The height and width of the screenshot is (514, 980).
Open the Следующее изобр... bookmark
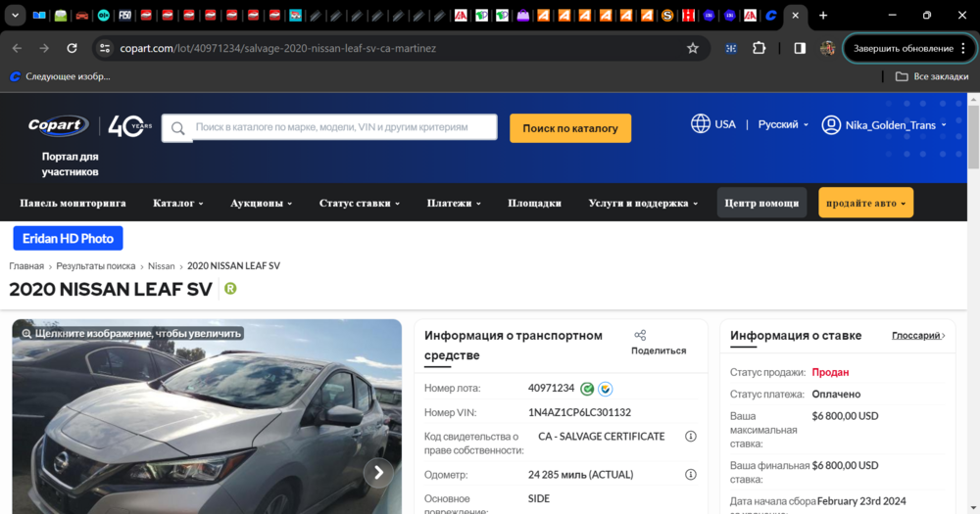pyautogui.click(x=60, y=76)
